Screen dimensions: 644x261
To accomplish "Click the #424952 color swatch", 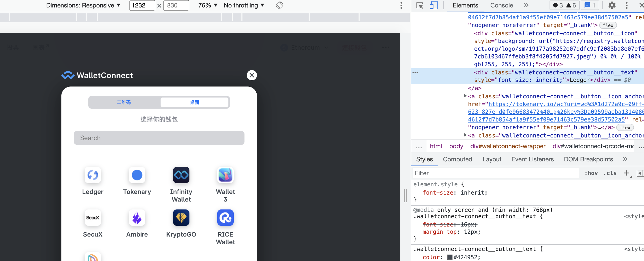I will [450, 257].
